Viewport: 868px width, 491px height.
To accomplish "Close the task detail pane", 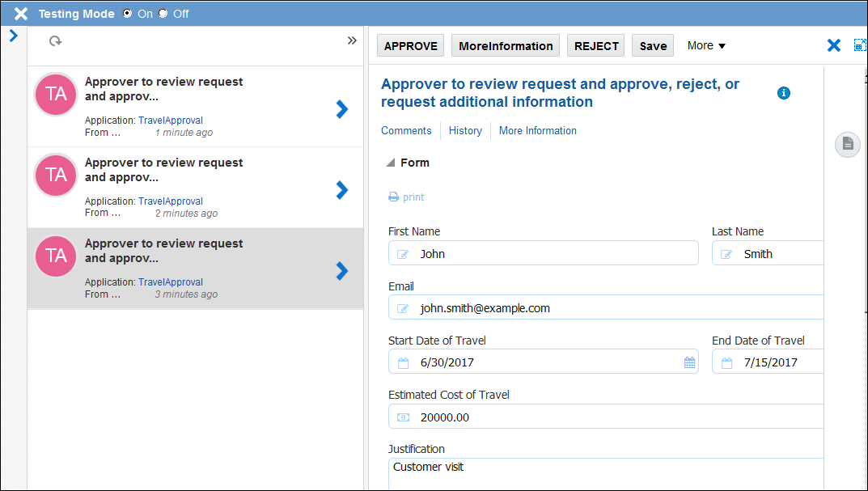I will click(834, 45).
